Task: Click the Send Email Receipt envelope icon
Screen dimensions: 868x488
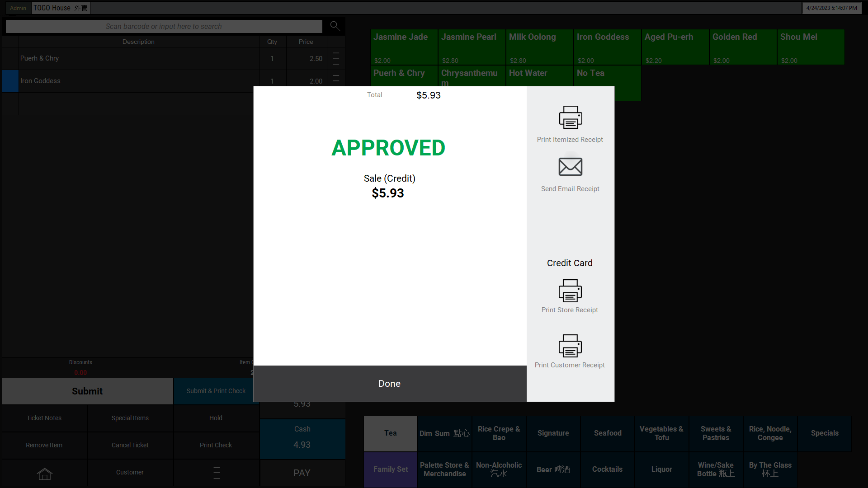Action: coord(570,167)
